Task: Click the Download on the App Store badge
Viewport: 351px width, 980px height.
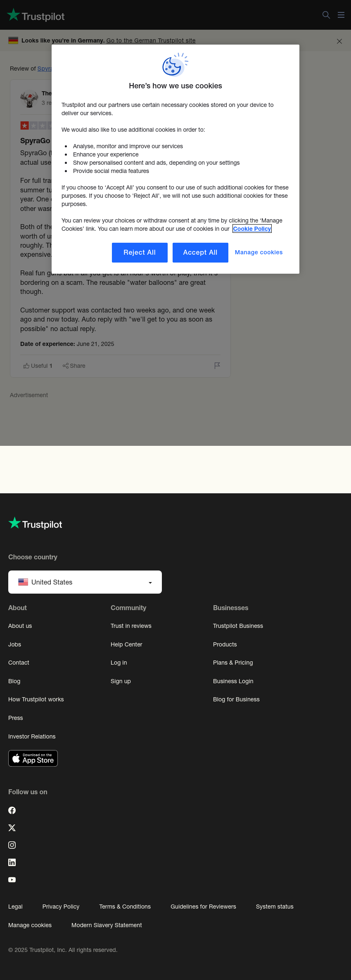Action: coord(33,758)
